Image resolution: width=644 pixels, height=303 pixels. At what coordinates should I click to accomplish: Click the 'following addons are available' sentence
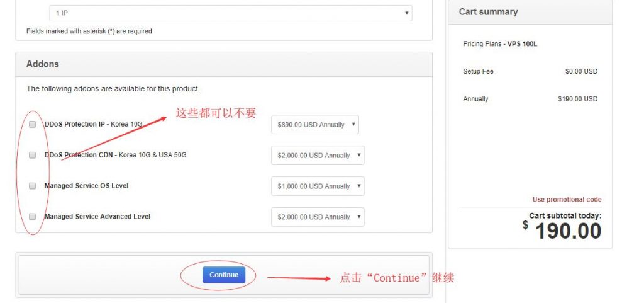[113, 89]
